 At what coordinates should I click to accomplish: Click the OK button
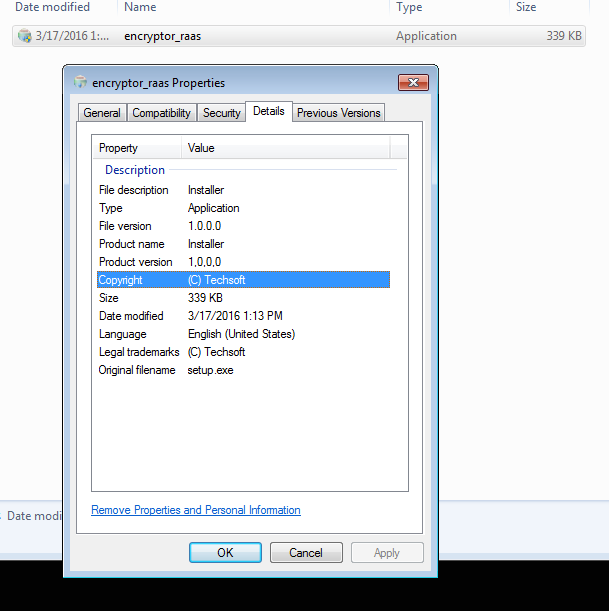(225, 553)
